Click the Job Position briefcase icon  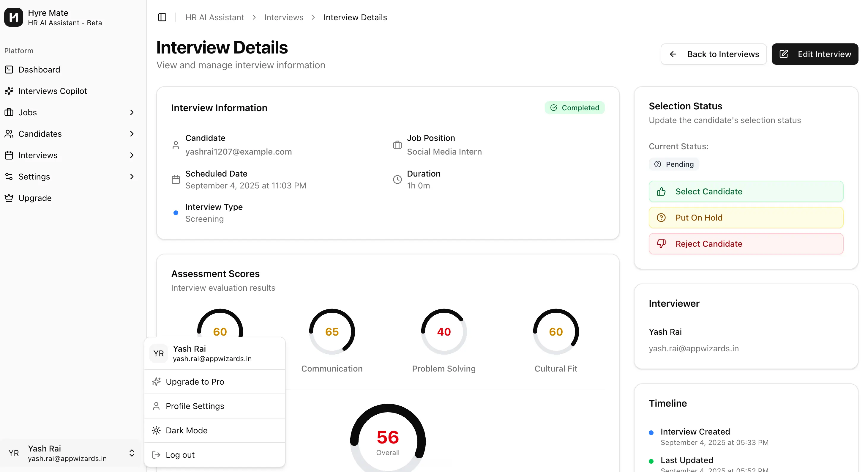397,145
